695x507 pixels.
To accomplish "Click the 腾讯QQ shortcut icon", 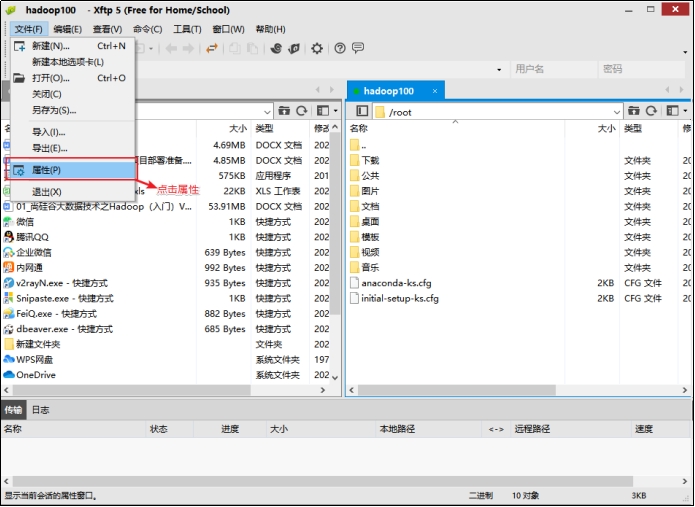I will point(9,237).
